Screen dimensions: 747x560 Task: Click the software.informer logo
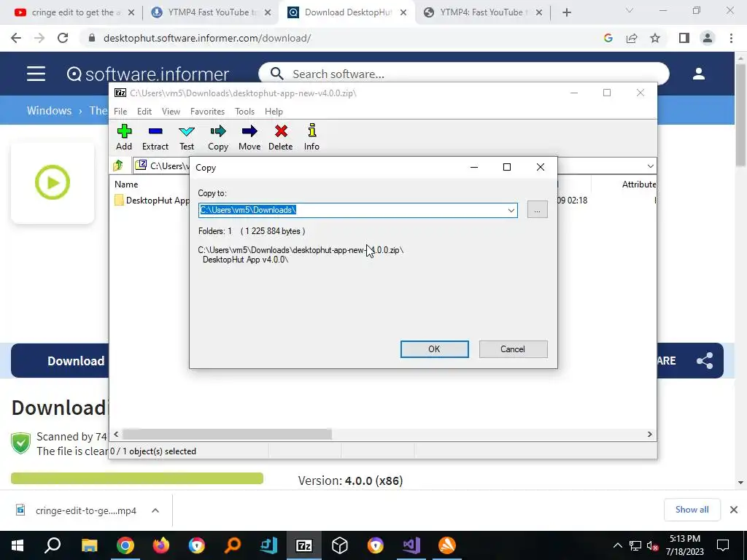(147, 74)
